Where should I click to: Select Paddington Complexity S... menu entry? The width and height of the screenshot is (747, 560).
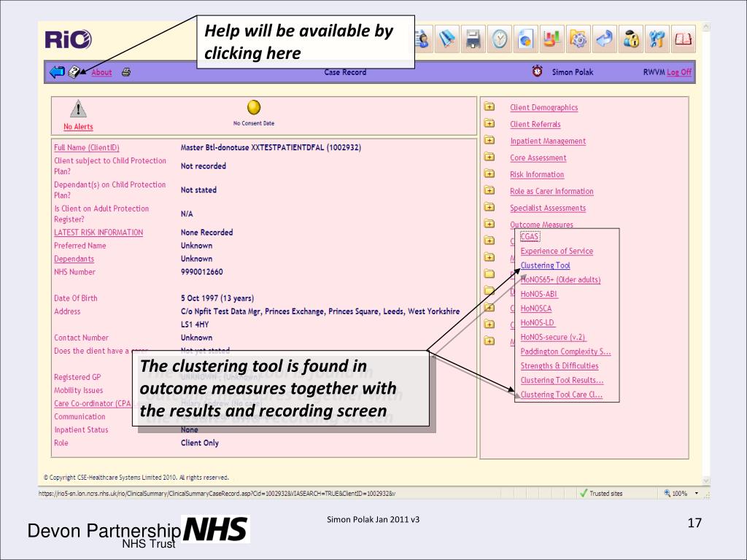(x=565, y=351)
